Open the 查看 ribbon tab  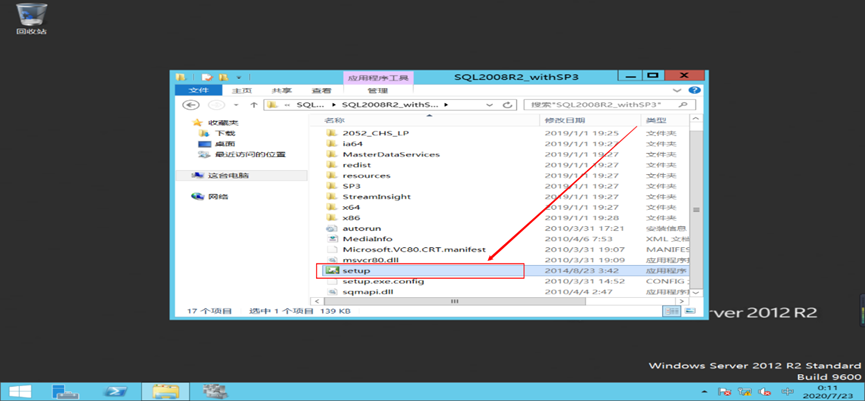click(322, 90)
